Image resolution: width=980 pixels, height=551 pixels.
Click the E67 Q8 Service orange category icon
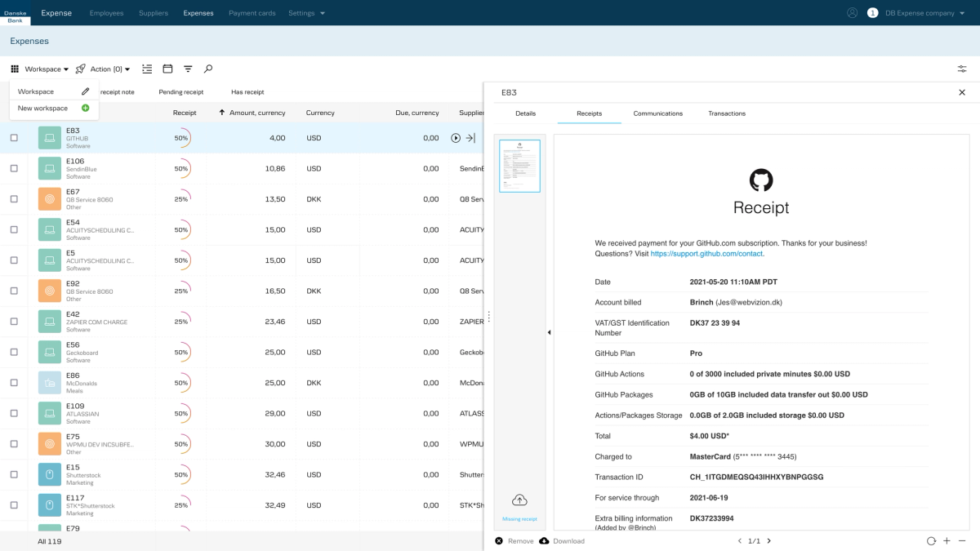click(50, 199)
